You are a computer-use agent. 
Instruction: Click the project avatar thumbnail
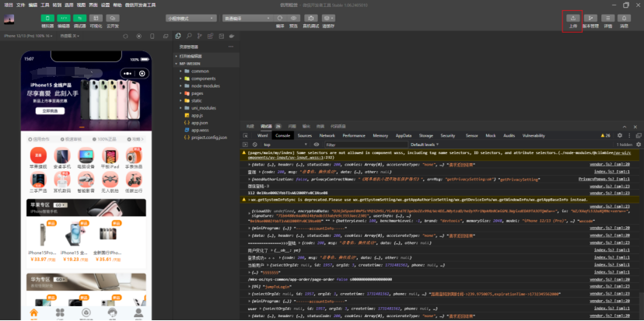point(9,19)
